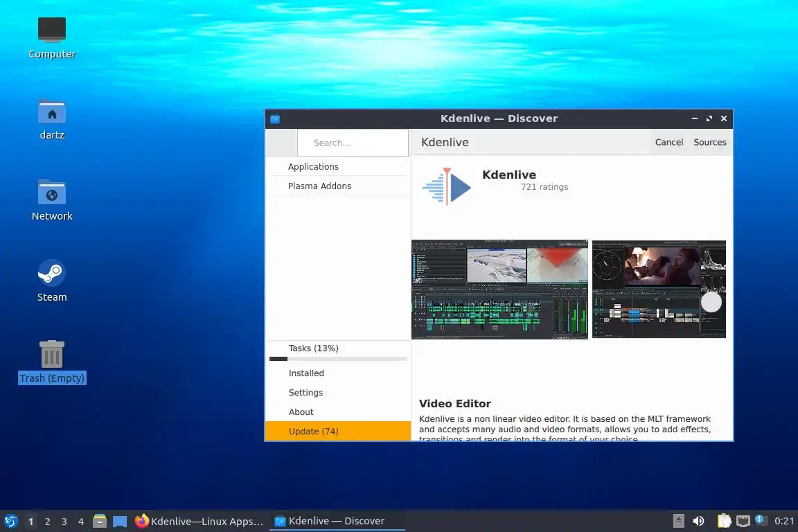Image resolution: width=798 pixels, height=532 pixels.
Task: Click the blank button left of Search
Action: tap(281, 143)
